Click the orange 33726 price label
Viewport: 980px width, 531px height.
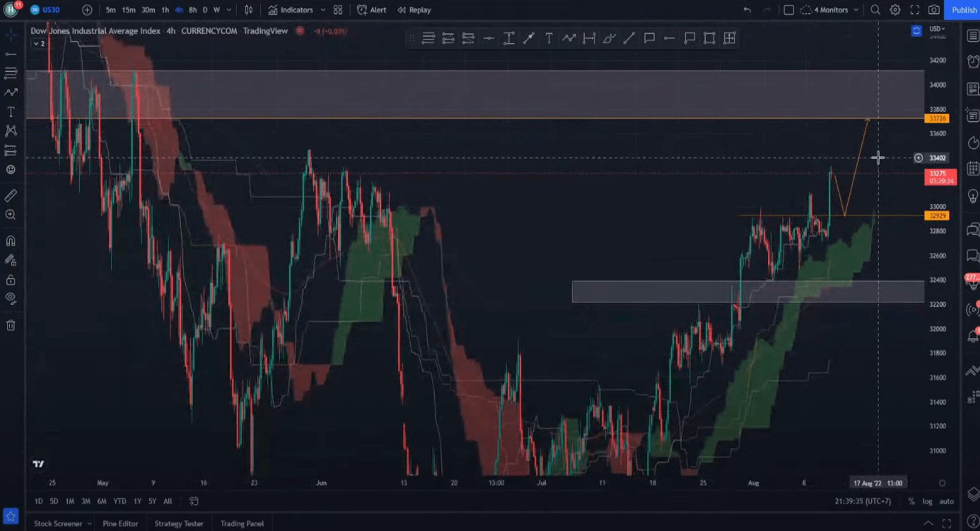click(x=937, y=118)
